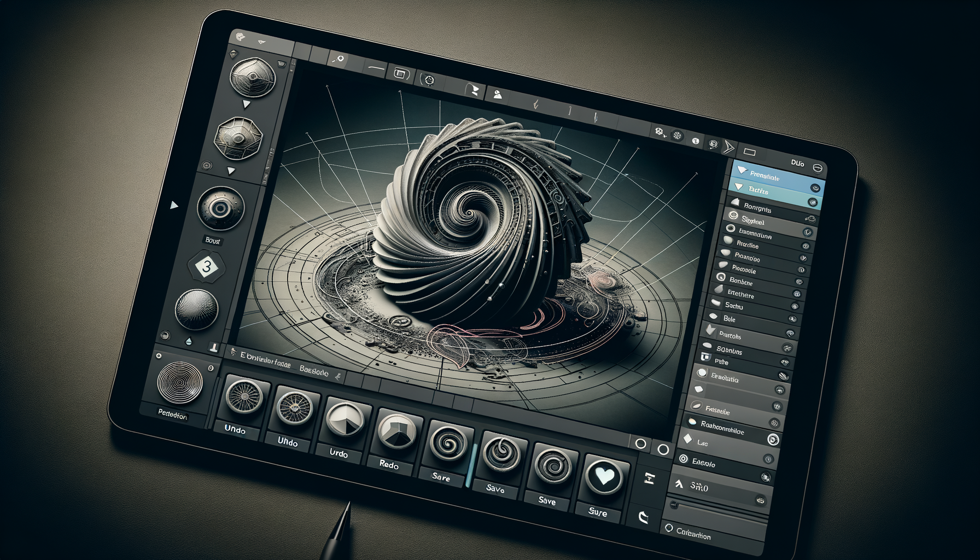Open the triangle dropdown below the top-left brush
Image resolution: width=980 pixels, height=560 pixels.
[245, 104]
